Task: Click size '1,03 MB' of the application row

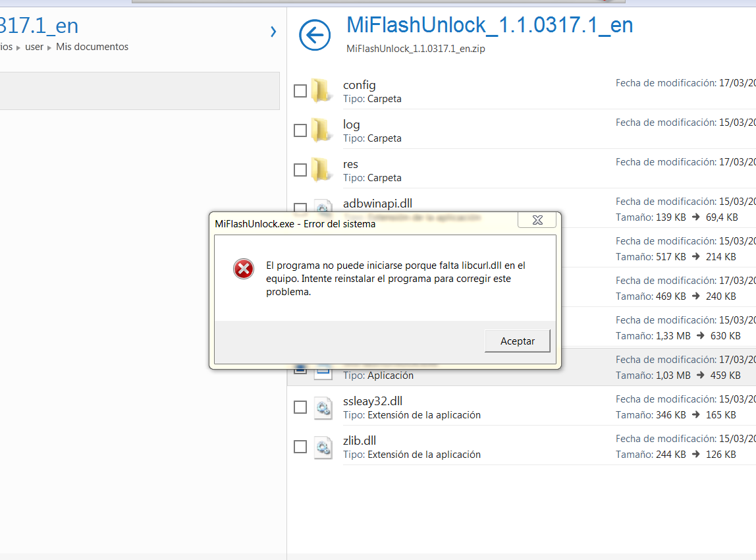Action: [x=673, y=376]
